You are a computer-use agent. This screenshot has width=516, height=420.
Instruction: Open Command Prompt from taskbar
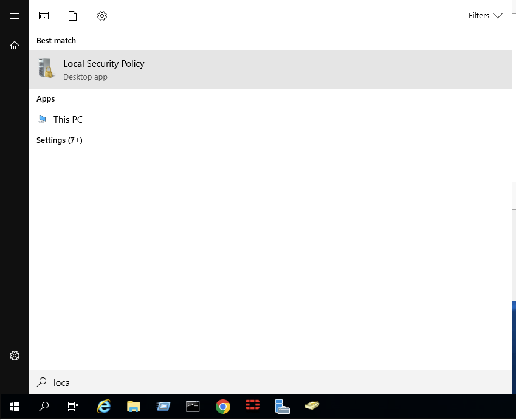point(193,407)
